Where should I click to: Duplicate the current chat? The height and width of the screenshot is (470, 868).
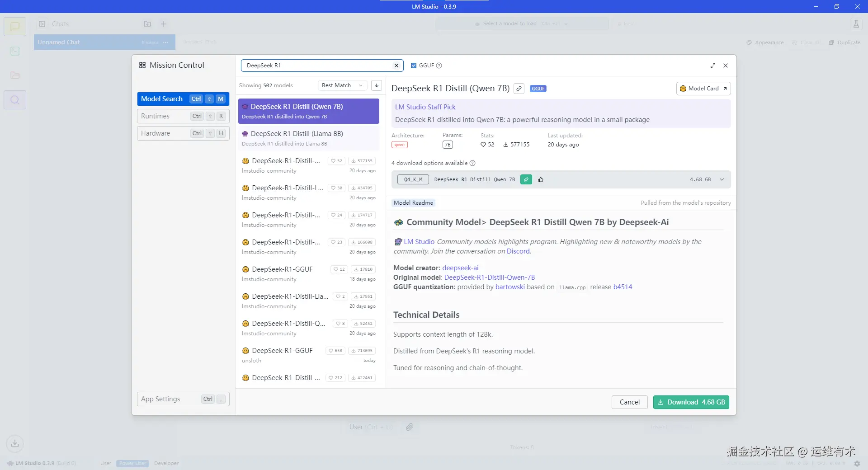coord(844,42)
